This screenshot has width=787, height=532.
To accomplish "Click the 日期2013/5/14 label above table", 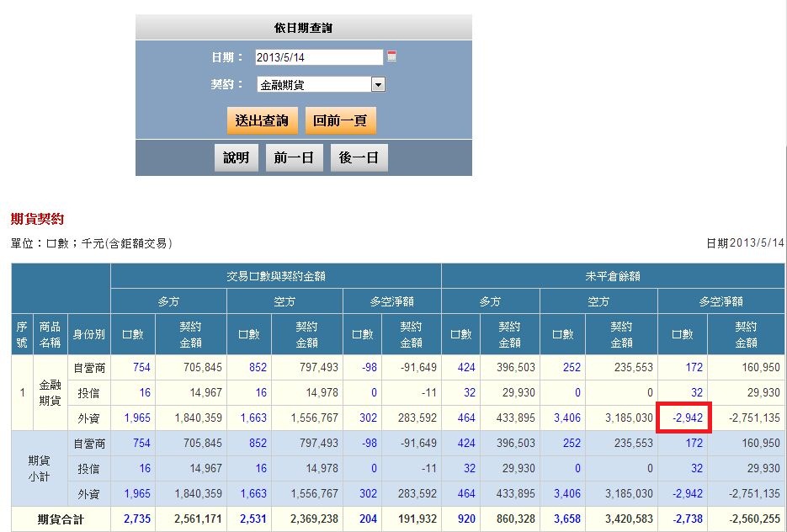I will (x=745, y=243).
